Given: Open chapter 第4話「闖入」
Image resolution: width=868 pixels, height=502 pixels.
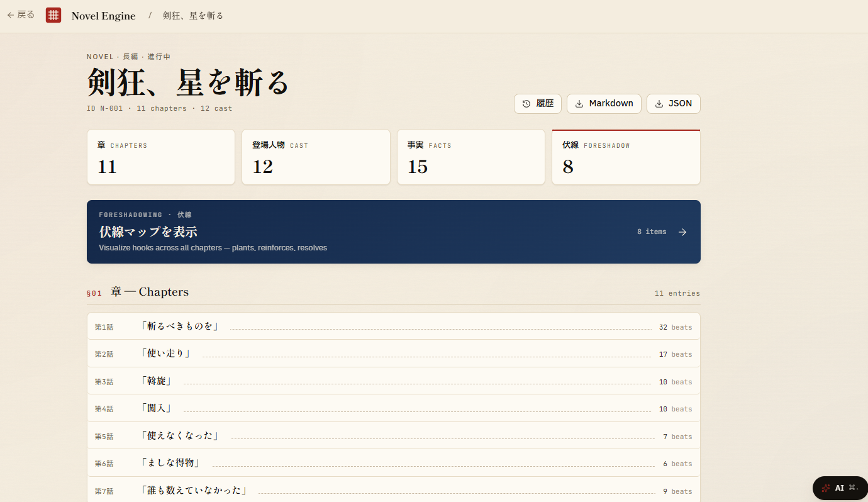Looking at the screenshot, I should click(x=394, y=408).
